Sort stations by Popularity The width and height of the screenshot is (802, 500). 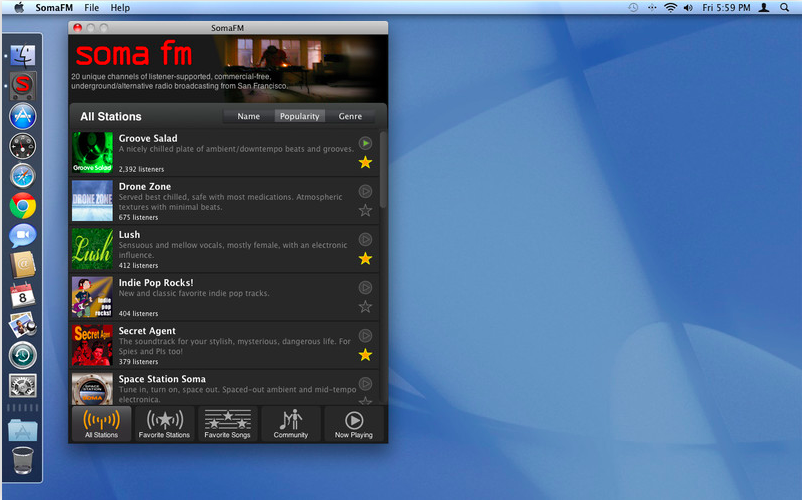pos(300,116)
